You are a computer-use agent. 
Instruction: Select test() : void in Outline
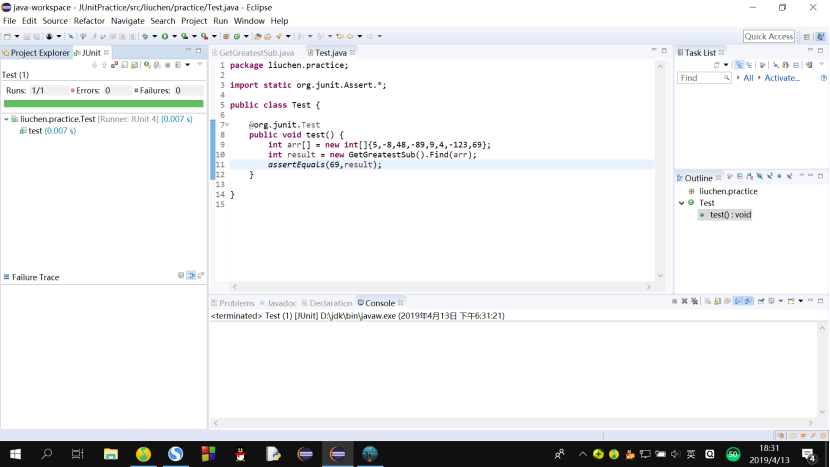[725, 214]
